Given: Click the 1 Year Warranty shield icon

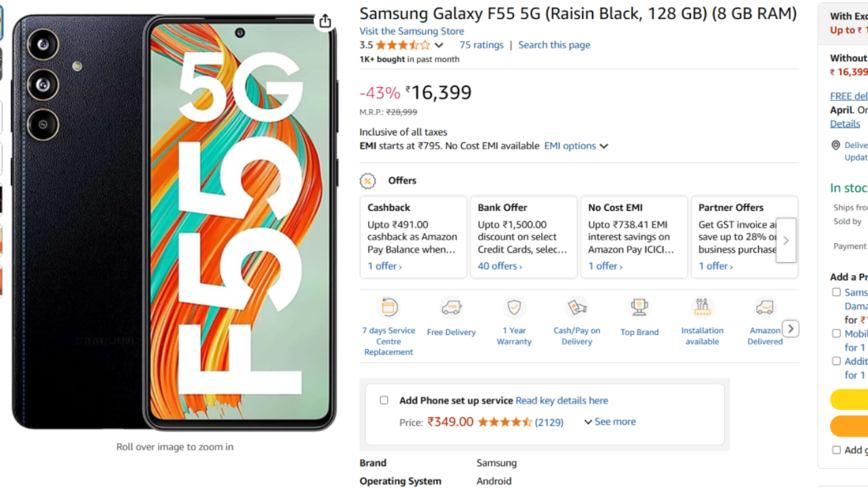Looking at the screenshot, I should (x=514, y=308).
